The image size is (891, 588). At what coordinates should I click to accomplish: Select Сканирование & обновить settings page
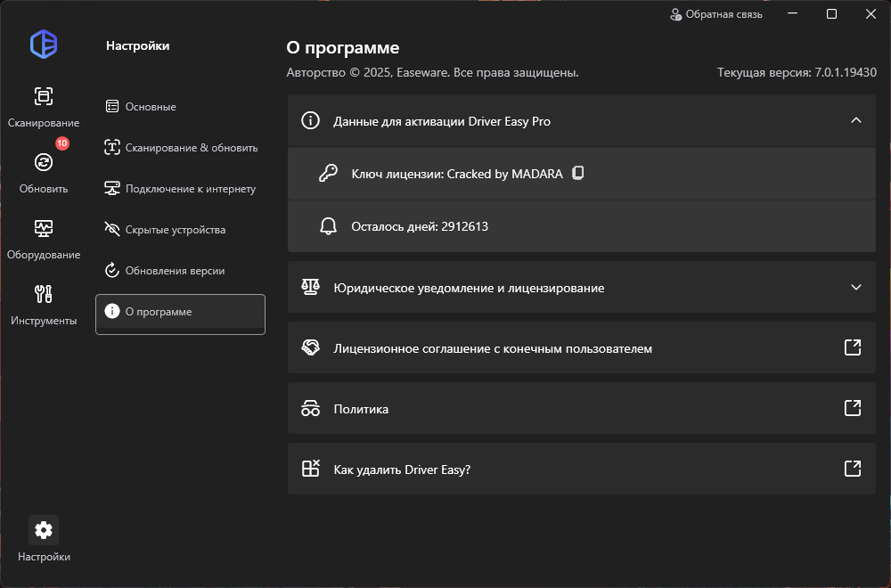click(180, 148)
